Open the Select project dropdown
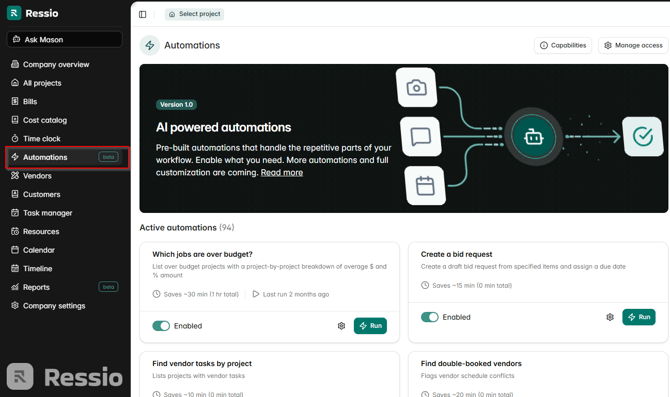 194,14
